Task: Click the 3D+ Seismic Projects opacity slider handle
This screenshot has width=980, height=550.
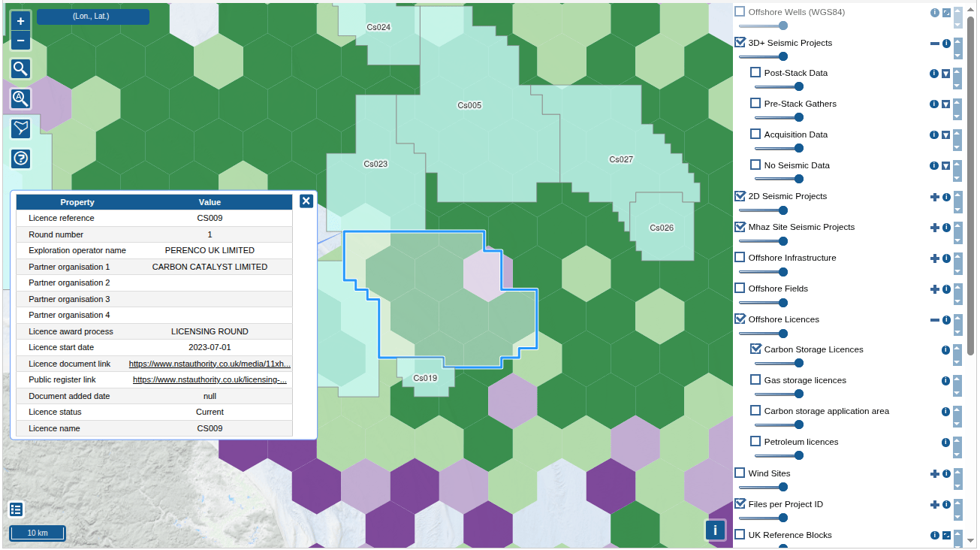Action: [783, 56]
